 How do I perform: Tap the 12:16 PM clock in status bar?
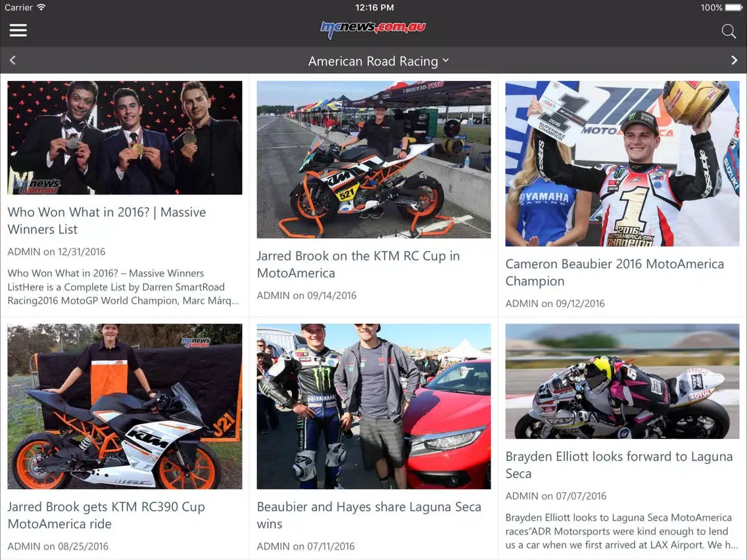point(374,8)
